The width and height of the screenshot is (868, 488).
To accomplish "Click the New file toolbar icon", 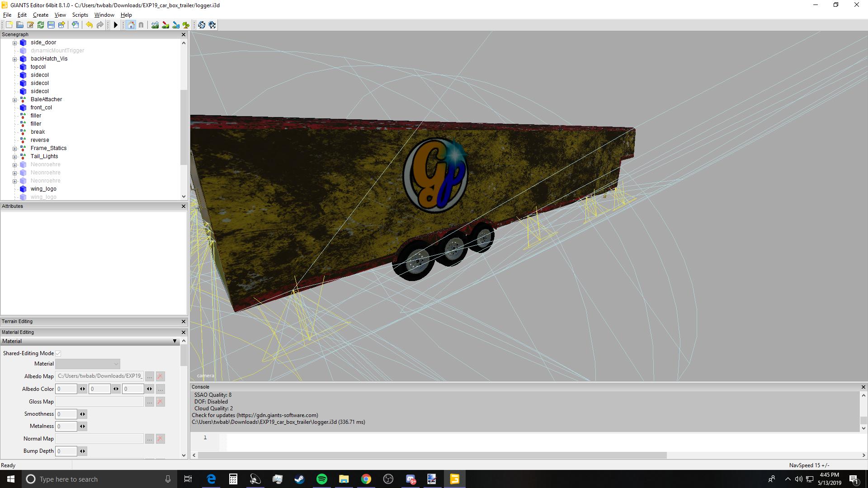I will pyautogui.click(x=9, y=25).
